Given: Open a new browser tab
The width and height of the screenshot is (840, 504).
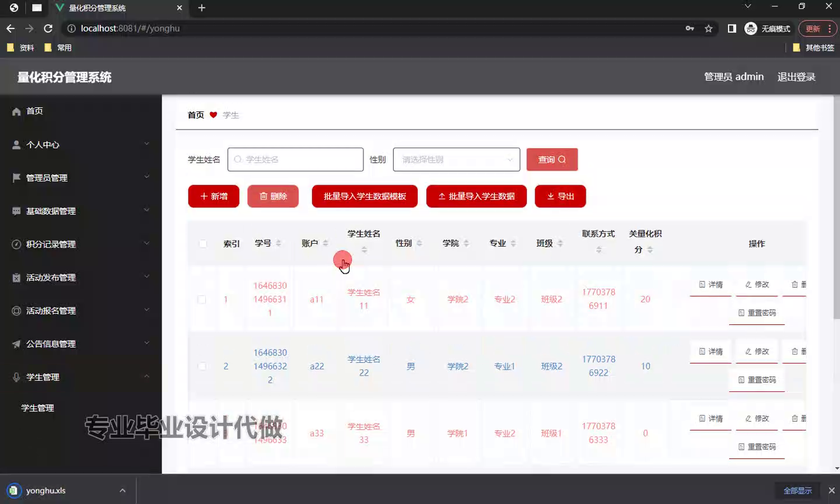Looking at the screenshot, I should point(202,8).
